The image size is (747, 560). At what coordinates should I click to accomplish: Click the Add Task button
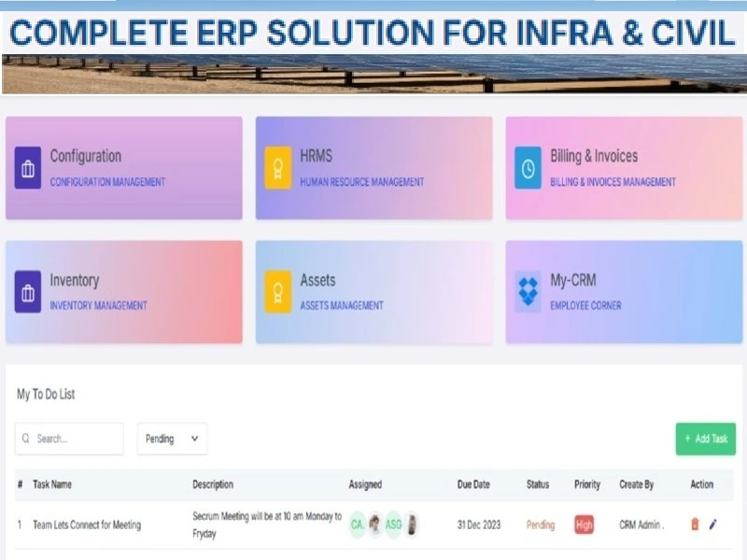tap(705, 439)
